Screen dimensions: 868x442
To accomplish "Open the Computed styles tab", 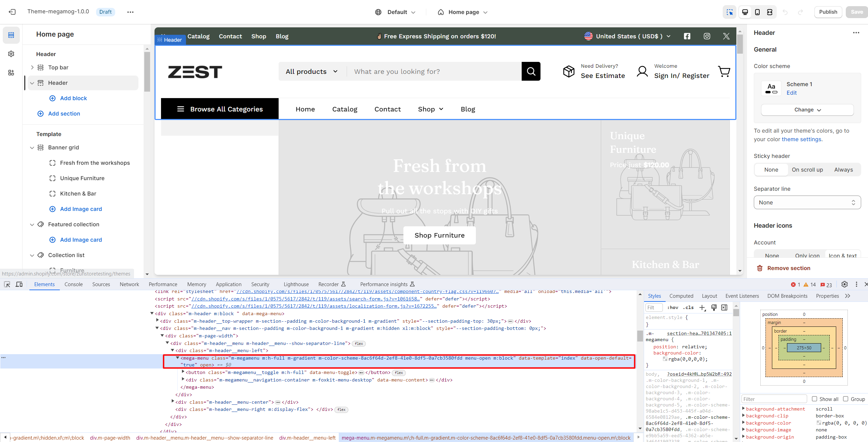I will tap(681, 296).
